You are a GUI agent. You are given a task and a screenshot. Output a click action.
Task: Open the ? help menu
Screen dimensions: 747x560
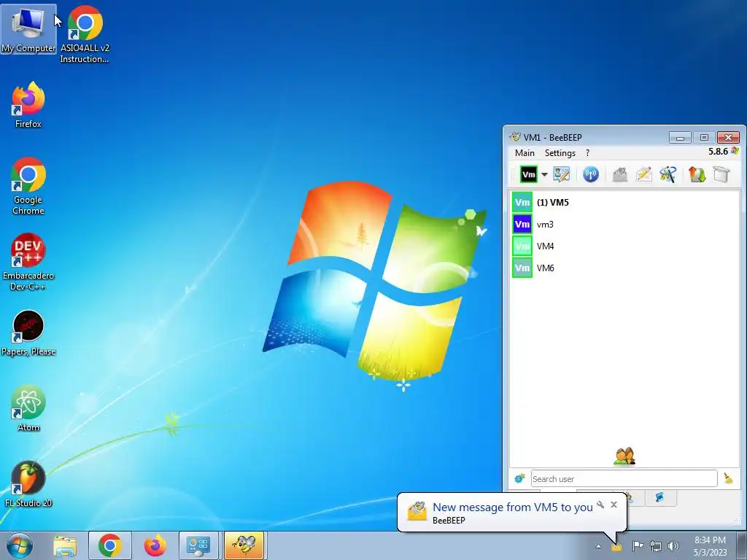coord(587,153)
